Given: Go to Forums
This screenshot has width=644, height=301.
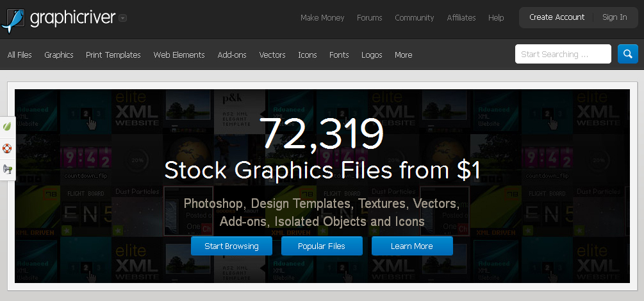Looking at the screenshot, I should pyautogui.click(x=370, y=18).
